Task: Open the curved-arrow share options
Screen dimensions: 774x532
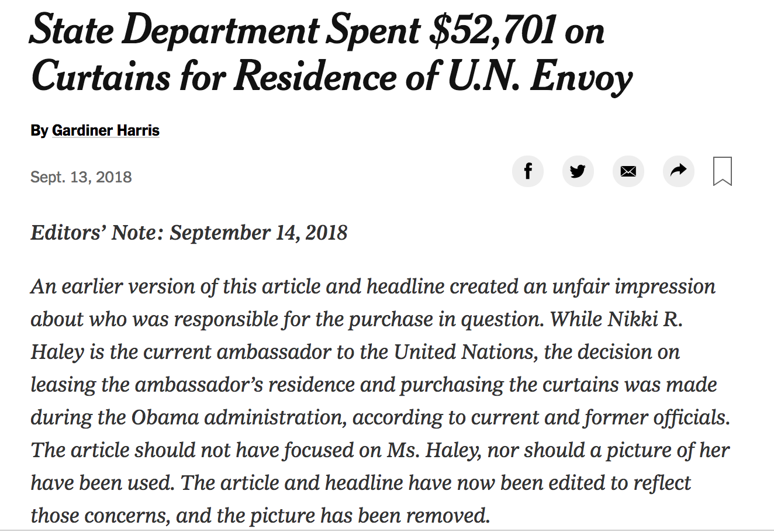Action: point(678,171)
